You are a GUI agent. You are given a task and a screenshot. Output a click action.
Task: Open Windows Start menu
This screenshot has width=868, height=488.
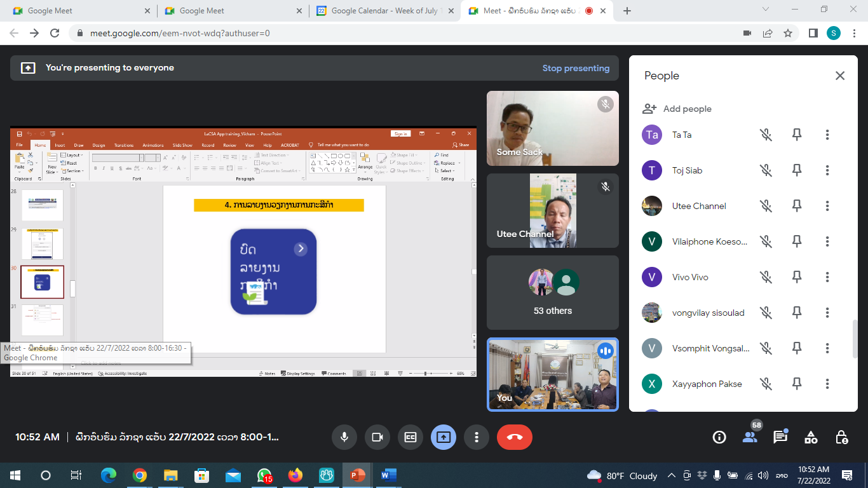[14, 475]
